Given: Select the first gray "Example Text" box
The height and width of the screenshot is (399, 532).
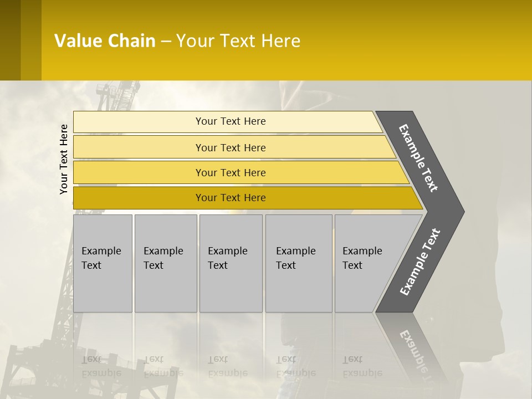Looking at the screenshot, I should click(x=103, y=263).
